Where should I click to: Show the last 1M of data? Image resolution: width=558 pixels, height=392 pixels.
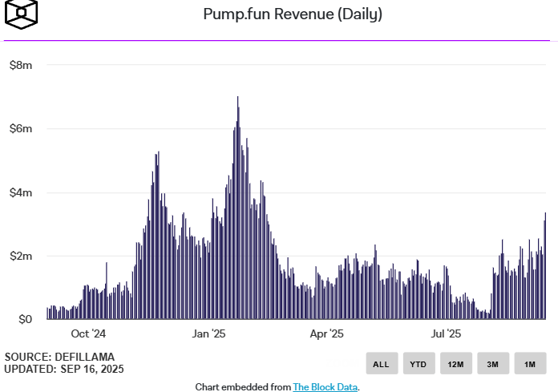530,363
